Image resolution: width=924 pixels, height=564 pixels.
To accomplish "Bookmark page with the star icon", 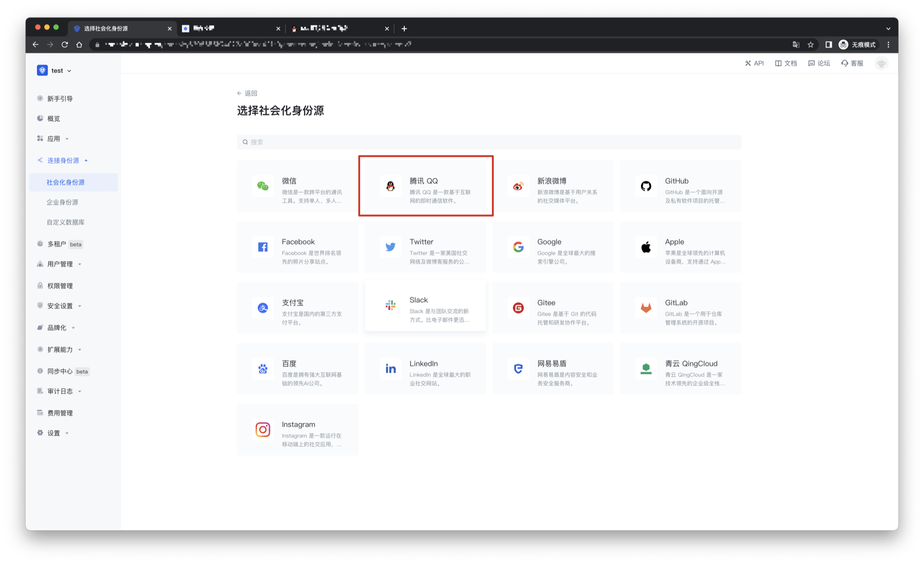I will 811,45.
